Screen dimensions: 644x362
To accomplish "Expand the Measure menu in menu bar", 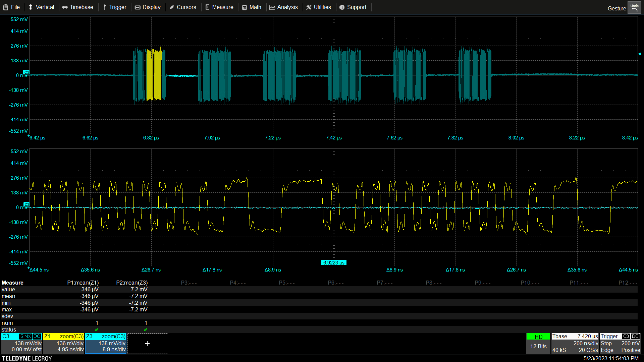I will (x=219, y=7).
